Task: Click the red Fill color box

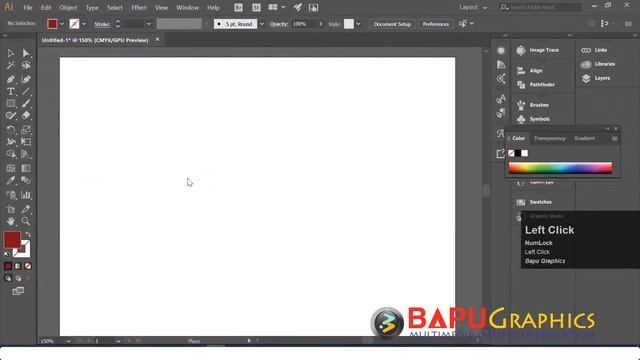Action: click(12, 240)
